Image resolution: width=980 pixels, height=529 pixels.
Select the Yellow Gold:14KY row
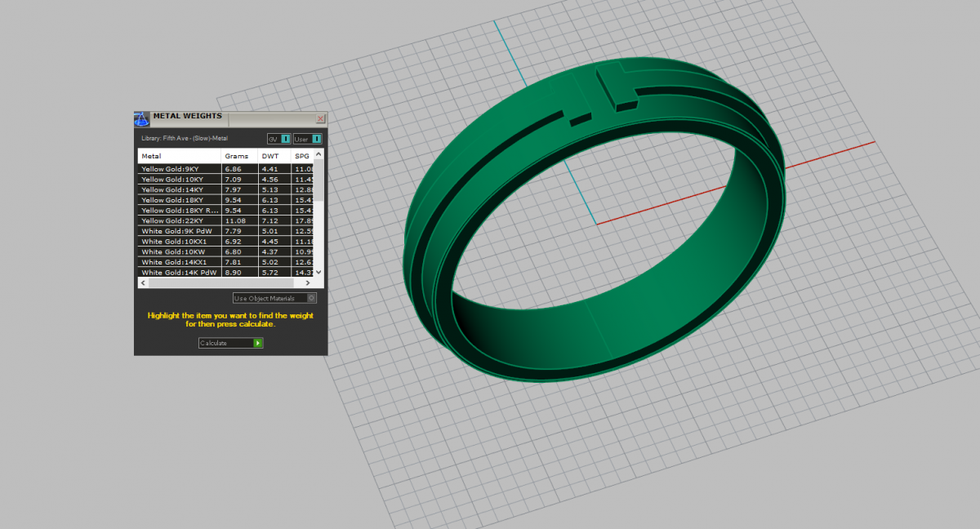point(179,189)
